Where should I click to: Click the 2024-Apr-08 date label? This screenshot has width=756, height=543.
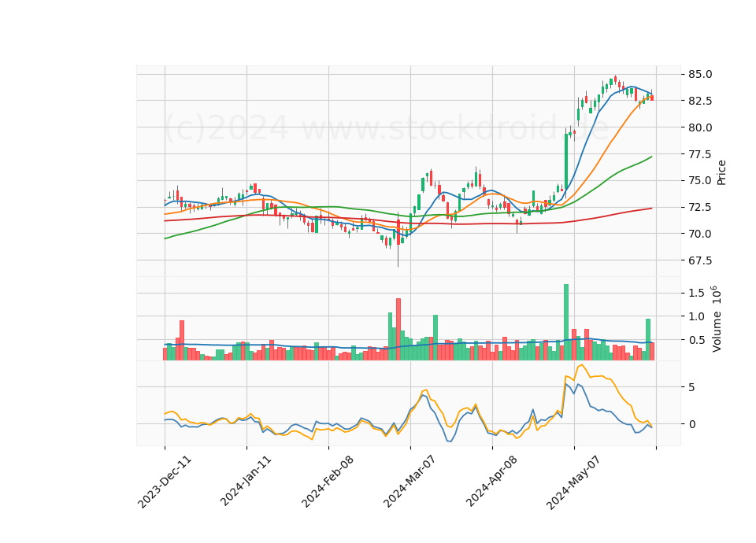click(x=491, y=482)
